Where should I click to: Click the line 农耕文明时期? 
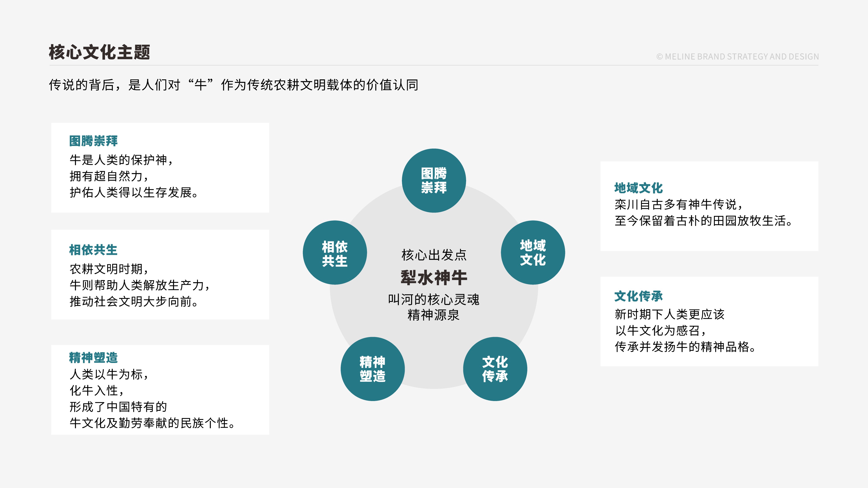coord(109,269)
